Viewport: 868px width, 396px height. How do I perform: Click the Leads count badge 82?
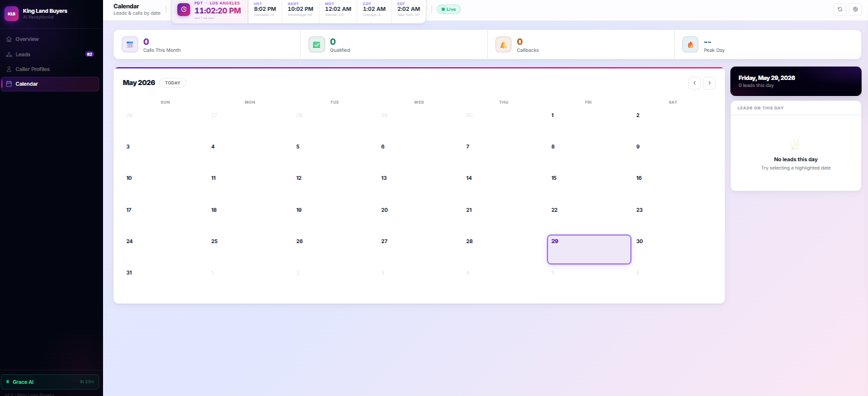click(90, 54)
